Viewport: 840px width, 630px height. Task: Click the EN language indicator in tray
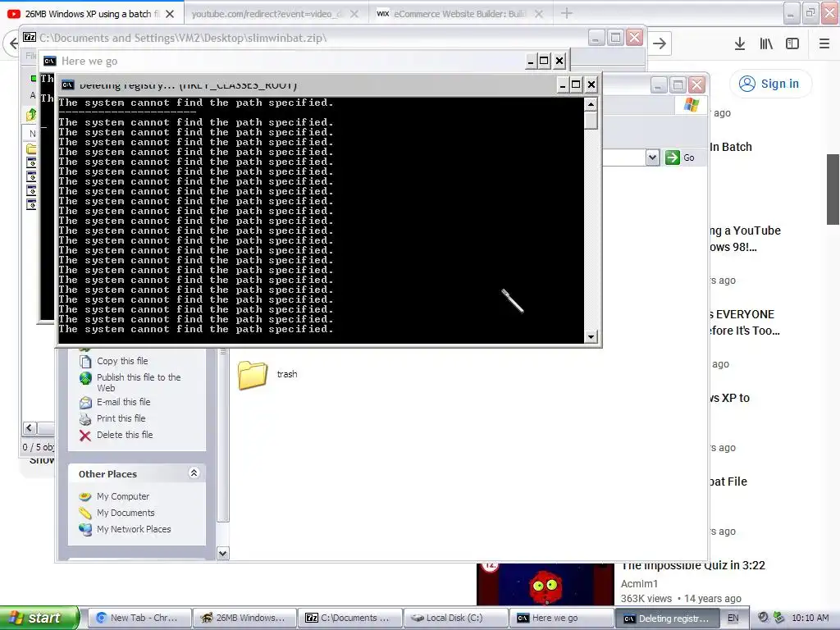coord(733,619)
